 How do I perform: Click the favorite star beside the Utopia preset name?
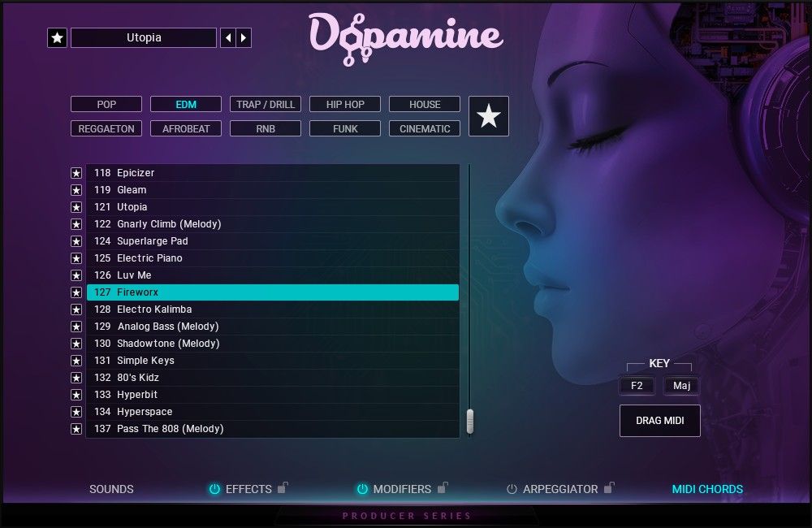click(x=57, y=38)
